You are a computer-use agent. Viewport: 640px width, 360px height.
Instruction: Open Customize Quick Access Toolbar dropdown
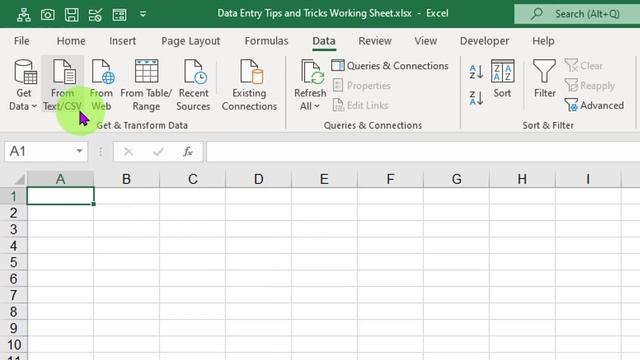(x=143, y=14)
